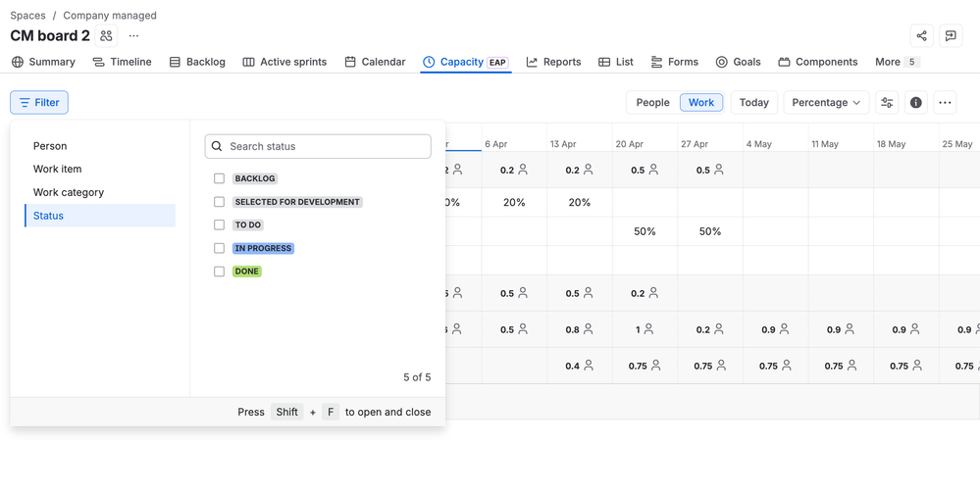Click the share icon button

click(x=921, y=35)
